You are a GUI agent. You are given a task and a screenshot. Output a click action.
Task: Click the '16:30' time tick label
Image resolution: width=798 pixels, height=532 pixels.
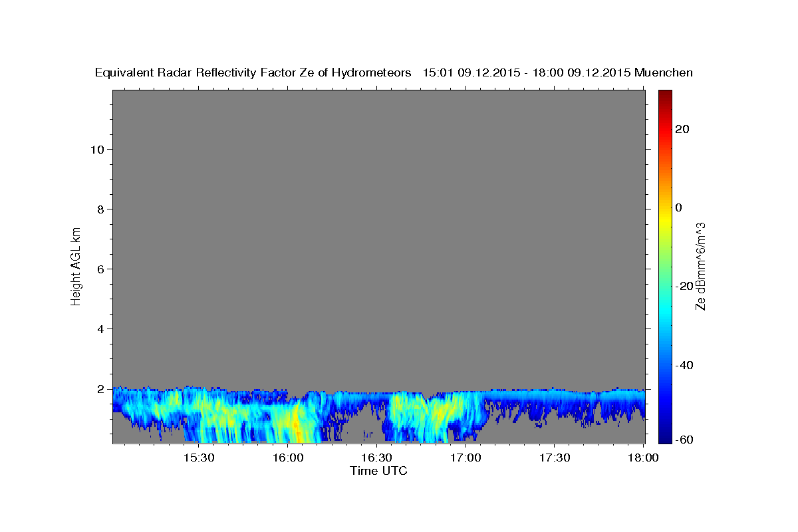click(x=376, y=458)
